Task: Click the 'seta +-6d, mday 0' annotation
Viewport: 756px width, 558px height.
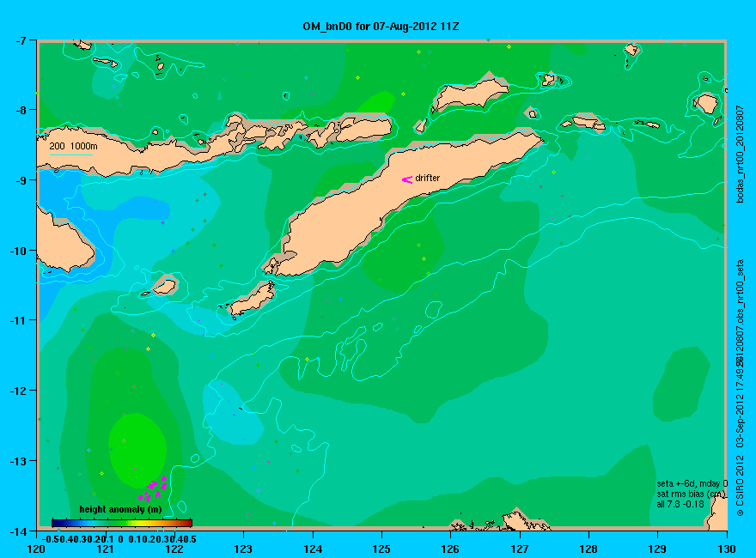Action: pyautogui.click(x=692, y=484)
